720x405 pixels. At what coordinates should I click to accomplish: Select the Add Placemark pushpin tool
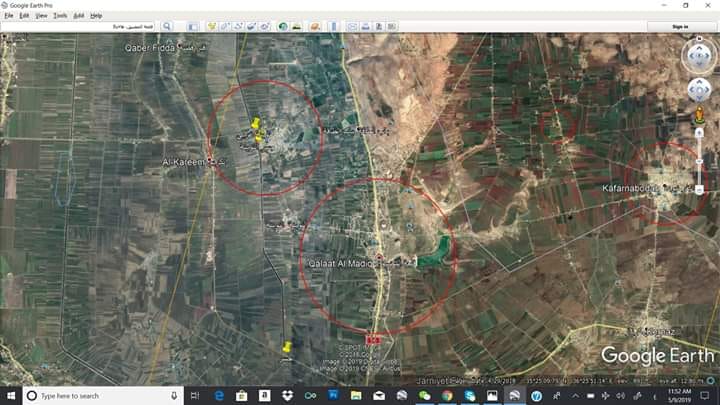212,27
